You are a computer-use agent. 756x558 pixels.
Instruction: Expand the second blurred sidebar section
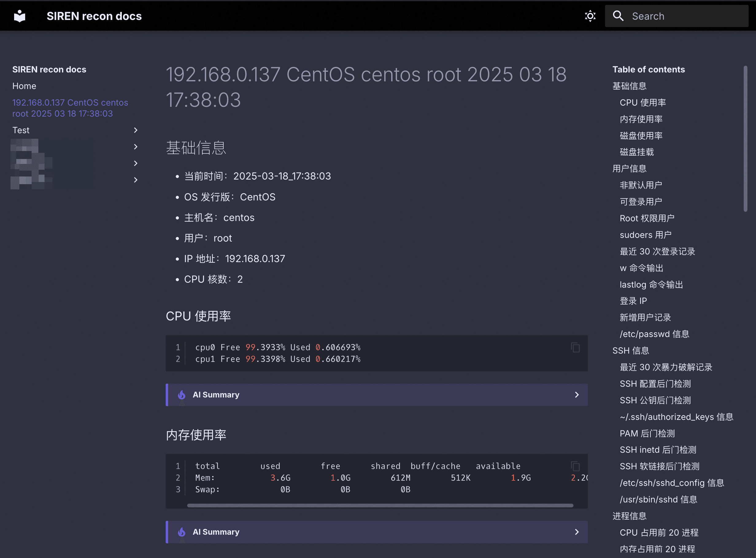(x=135, y=163)
